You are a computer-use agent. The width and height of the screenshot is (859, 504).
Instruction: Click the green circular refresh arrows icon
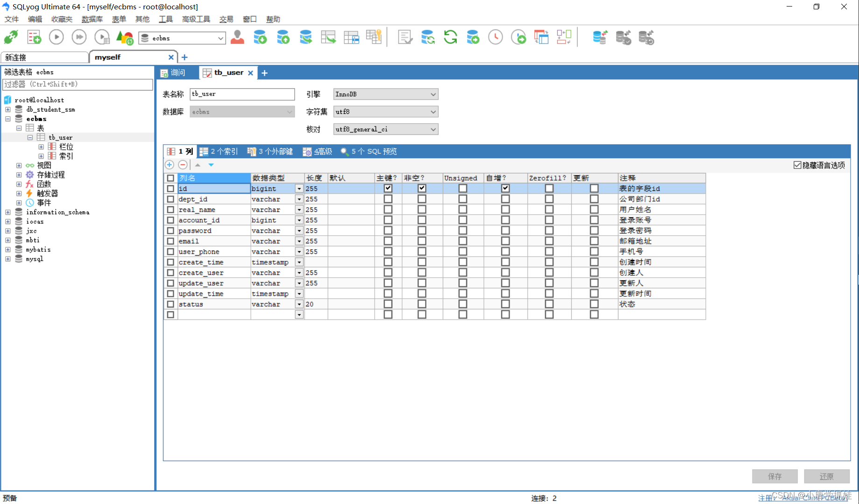point(450,37)
